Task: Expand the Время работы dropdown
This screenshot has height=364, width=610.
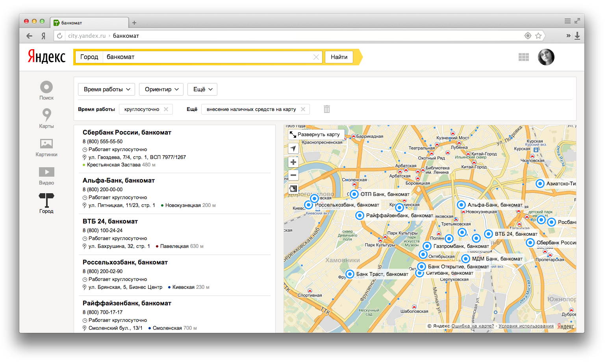Action: (106, 89)
